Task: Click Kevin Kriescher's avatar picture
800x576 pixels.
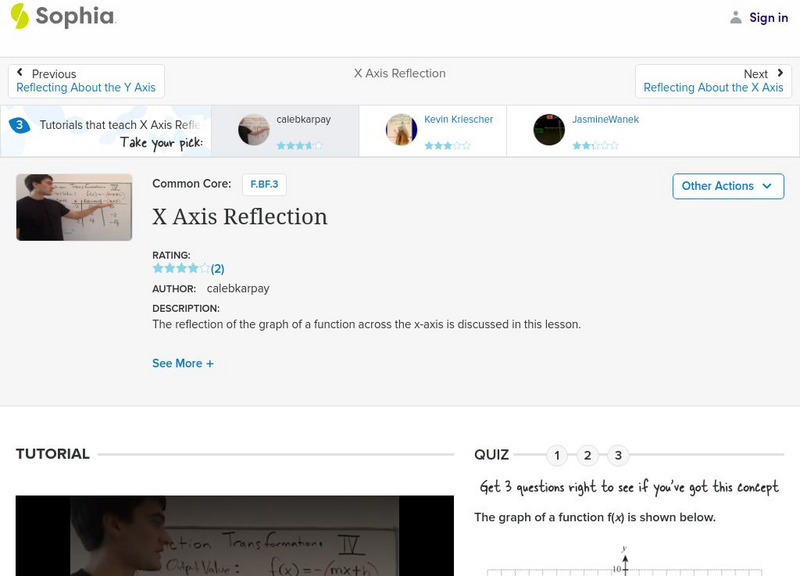Action: coord(401,129)
